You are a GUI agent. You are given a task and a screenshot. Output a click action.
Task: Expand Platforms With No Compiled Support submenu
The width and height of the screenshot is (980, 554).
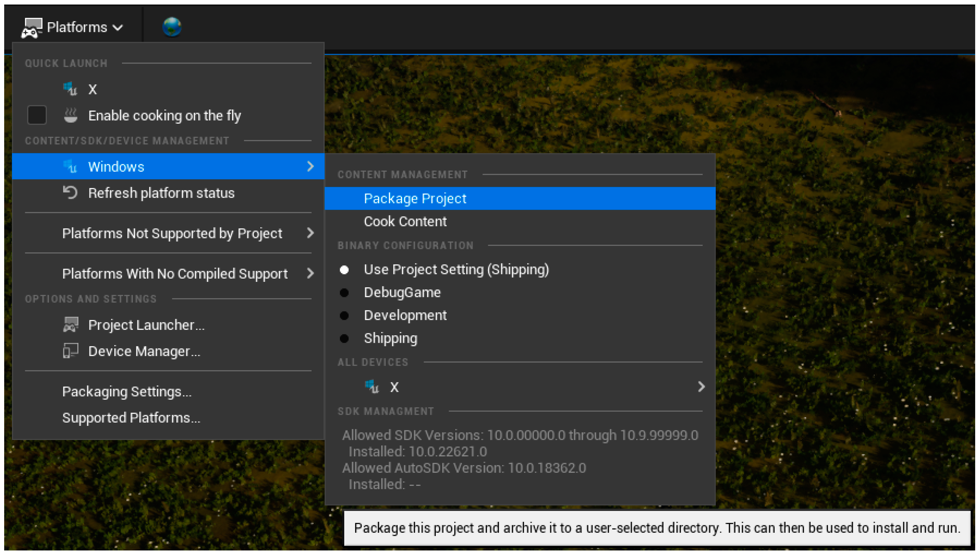[175, 273]
